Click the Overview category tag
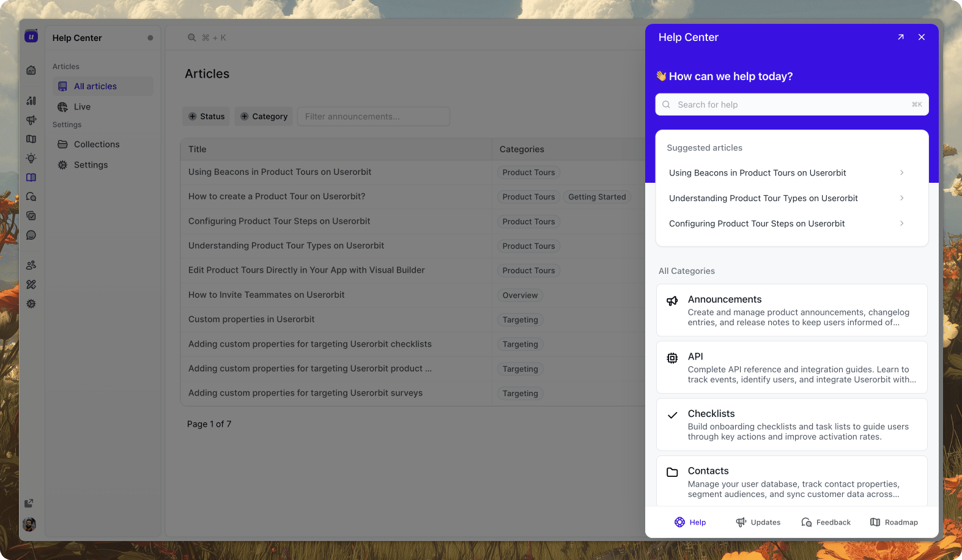 (520, 295)
